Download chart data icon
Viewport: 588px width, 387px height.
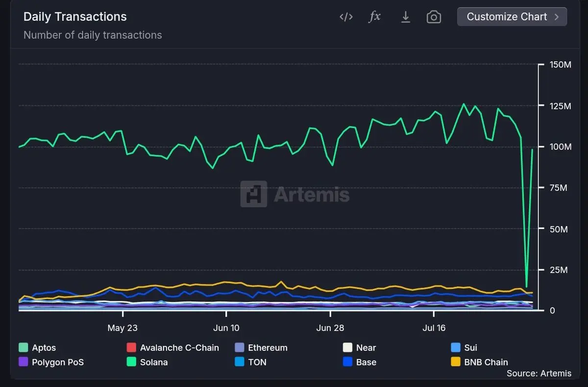(406, 17)
